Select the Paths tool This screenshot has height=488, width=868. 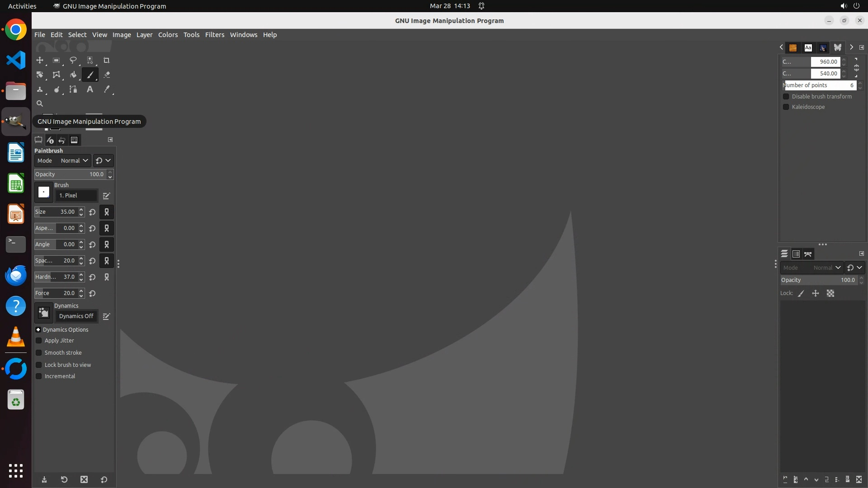73,89
